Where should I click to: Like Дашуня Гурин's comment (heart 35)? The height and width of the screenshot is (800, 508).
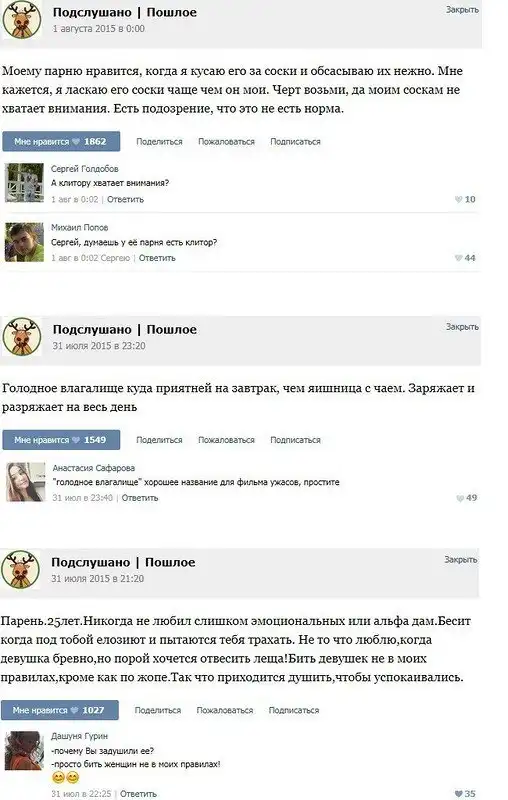click(465, 794)
